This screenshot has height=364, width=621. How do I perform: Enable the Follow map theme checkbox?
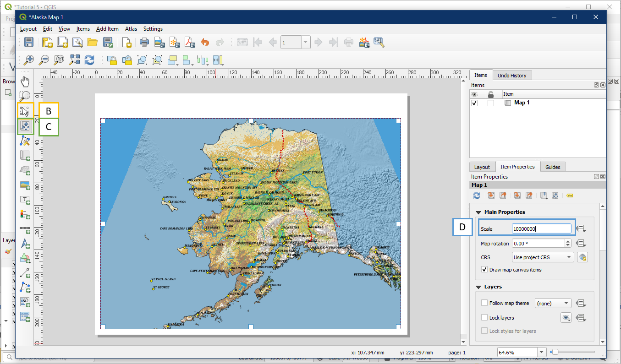484,303
